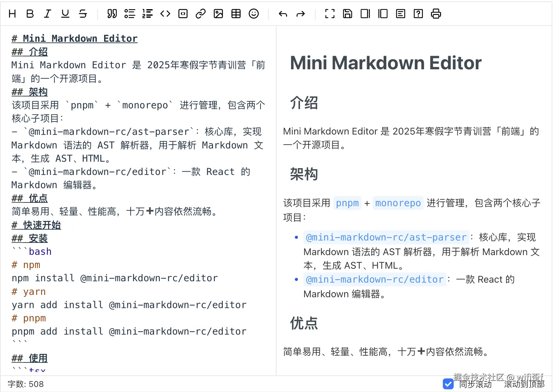Toggle bold formatting
The height and width of the screenshot is (392, 553).
[x=30, y=14]
